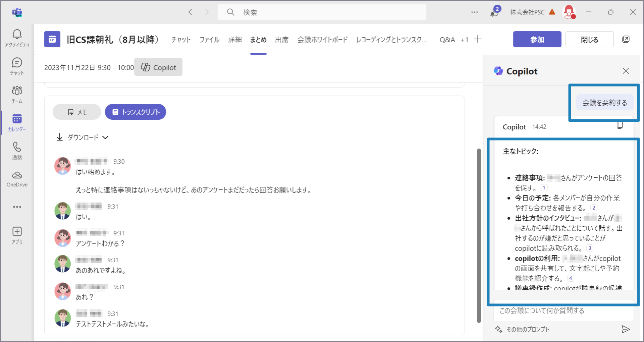Go to Teams in left sidebar
Screen dimensions: 644x342
[17, 94]
